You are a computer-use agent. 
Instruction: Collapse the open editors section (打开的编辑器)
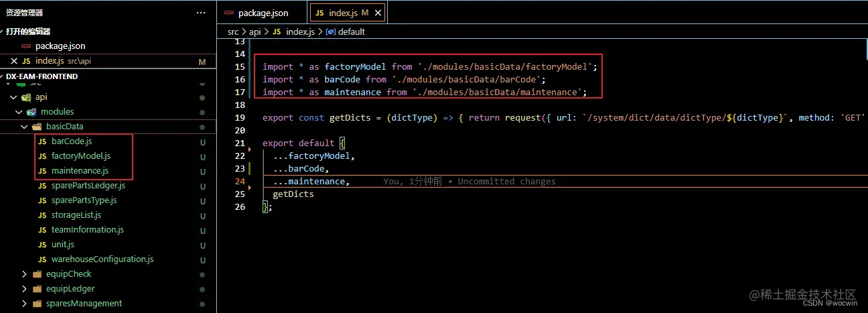[3, 32]
